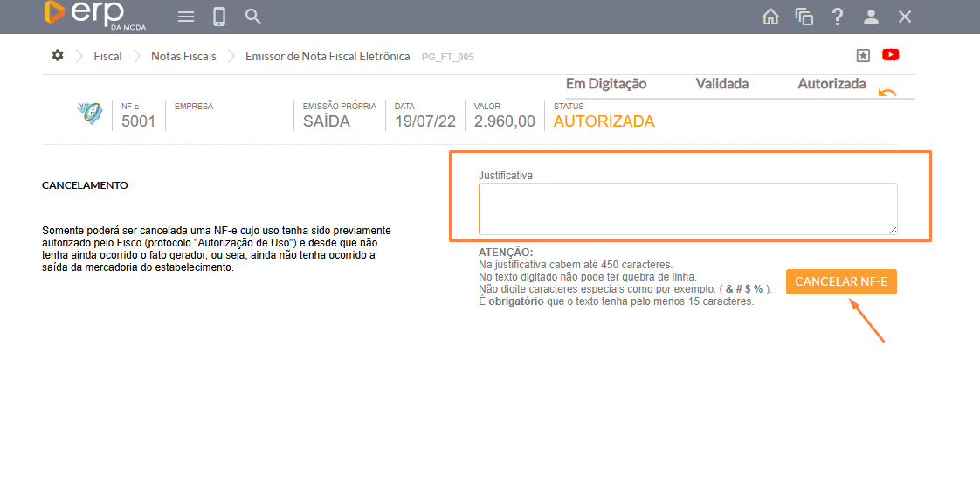Open the hamburger main menu
The width and height of the screenshot is (980, 478).
[x=186, y=17]
